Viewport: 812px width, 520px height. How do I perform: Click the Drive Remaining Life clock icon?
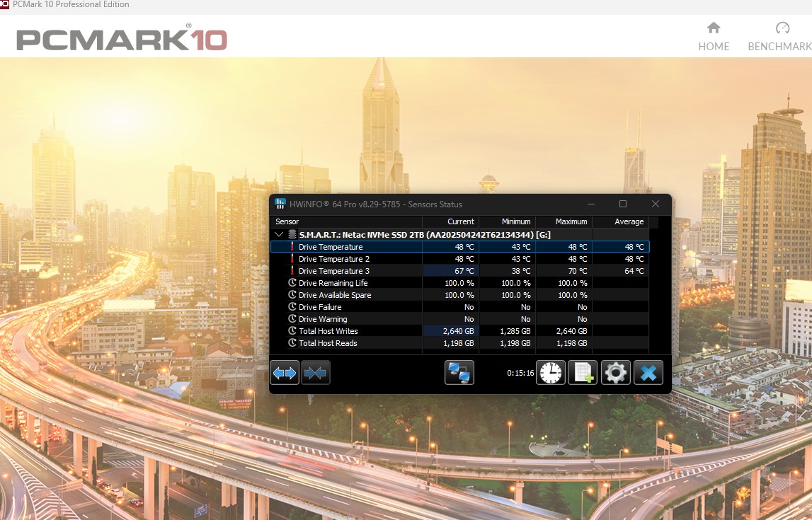pyautogui.click(x=292, y=282)
